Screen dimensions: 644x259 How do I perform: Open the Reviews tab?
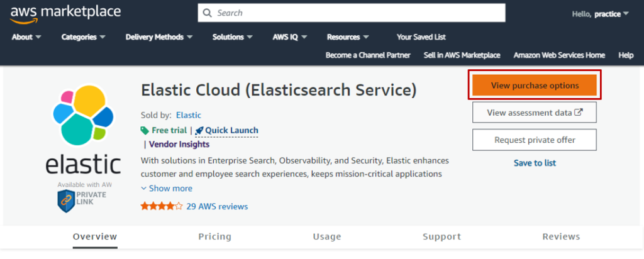pyautogui.click(x=561, y=237)
